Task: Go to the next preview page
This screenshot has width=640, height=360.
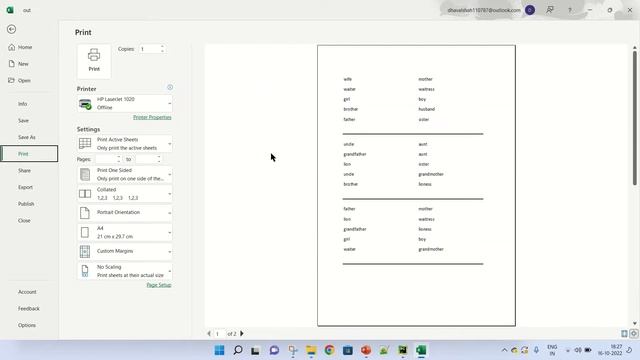Action: [242, 334]
